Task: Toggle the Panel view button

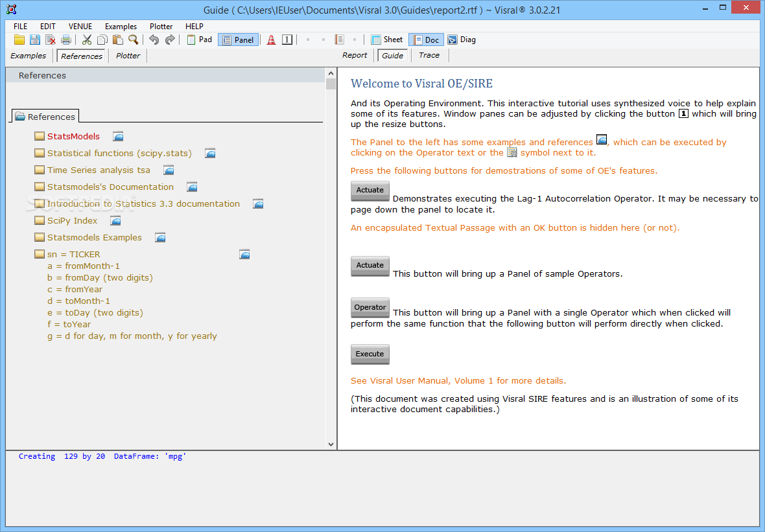Action: 238,40
